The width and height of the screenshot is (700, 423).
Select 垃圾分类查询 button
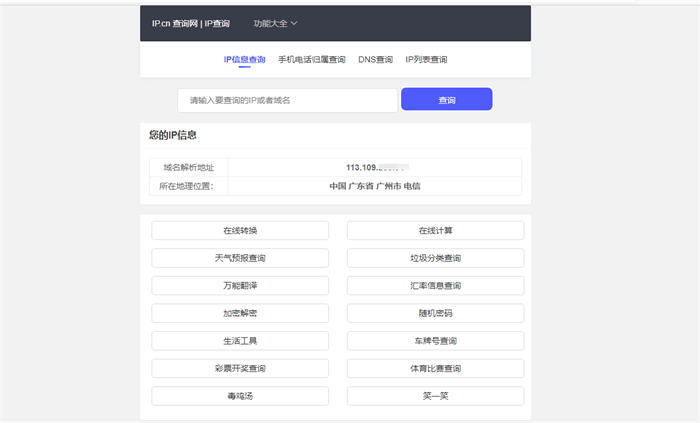click(x=435, y=258)
